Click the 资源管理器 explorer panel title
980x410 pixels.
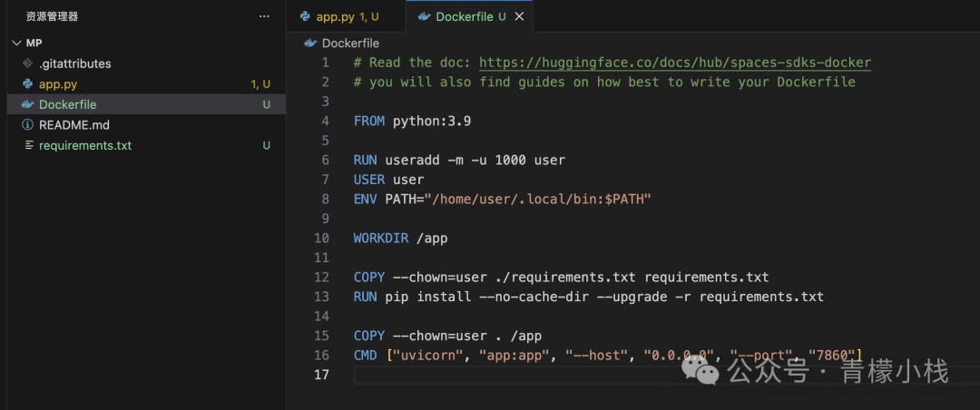[52, 16]
